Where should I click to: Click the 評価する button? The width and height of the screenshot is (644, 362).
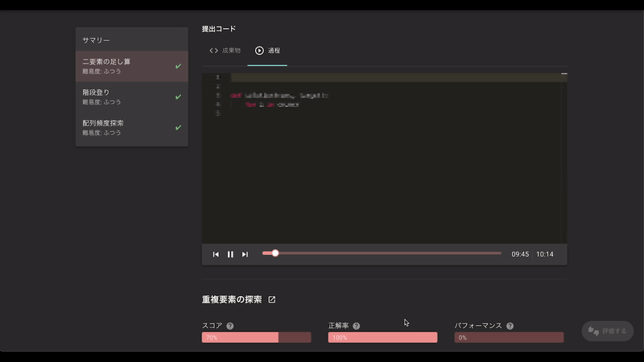[608, 331]
